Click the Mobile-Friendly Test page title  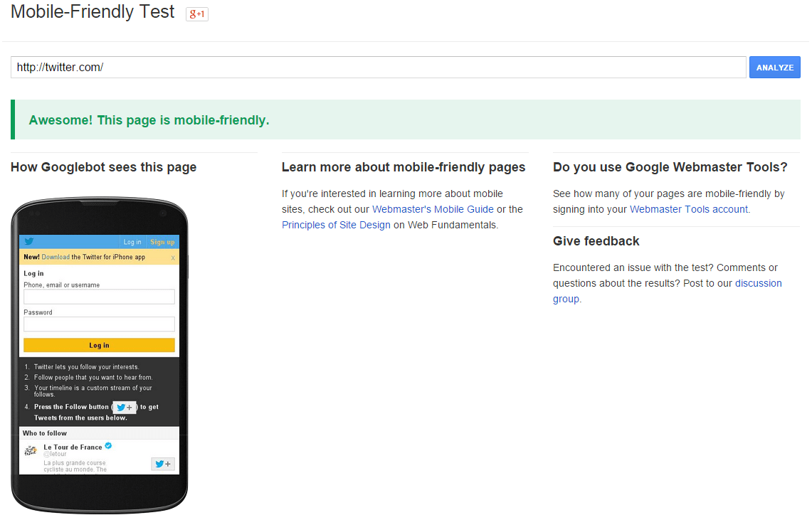(93, 11)
